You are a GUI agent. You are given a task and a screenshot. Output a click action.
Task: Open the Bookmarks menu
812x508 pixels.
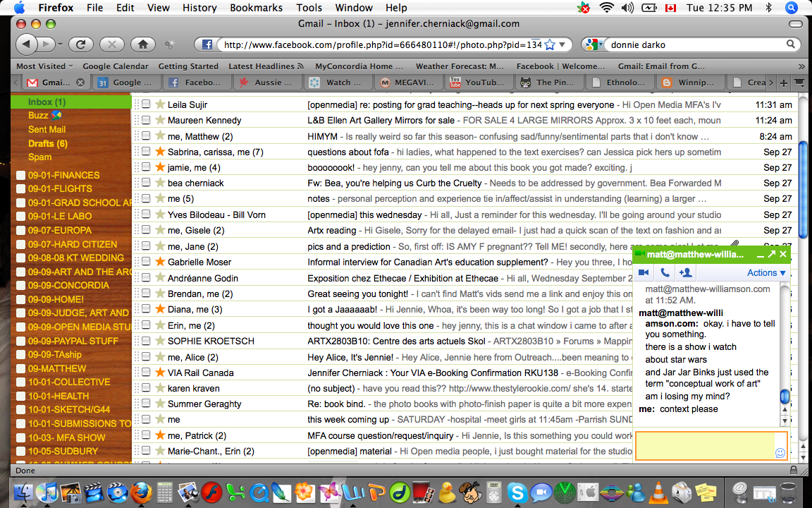256,7
